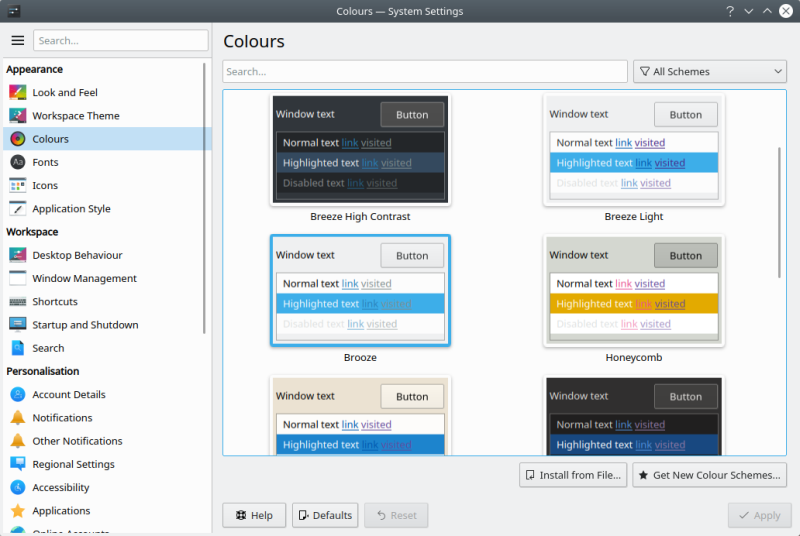Click the Look and Feel icon
This screenshot has height=536, width=800.
point(17,92)
